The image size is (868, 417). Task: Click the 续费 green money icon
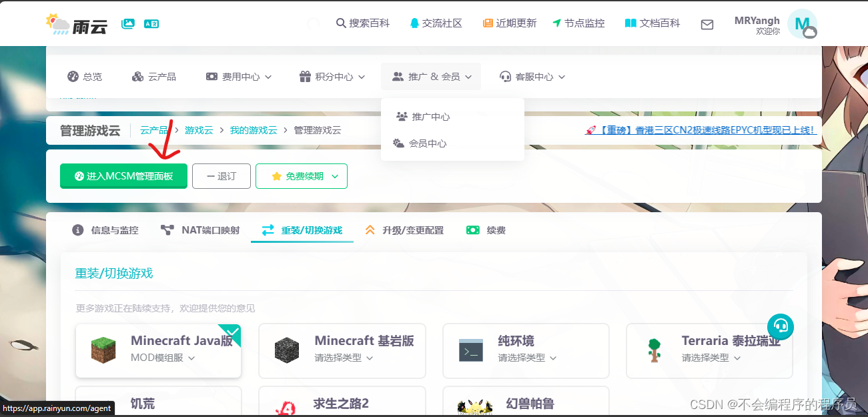(x=473, y=230)
